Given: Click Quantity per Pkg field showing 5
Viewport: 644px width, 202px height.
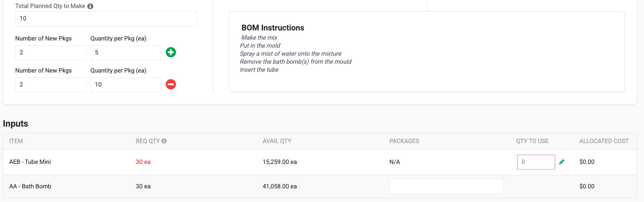Looking at the screenshot, I should [126, 53].
